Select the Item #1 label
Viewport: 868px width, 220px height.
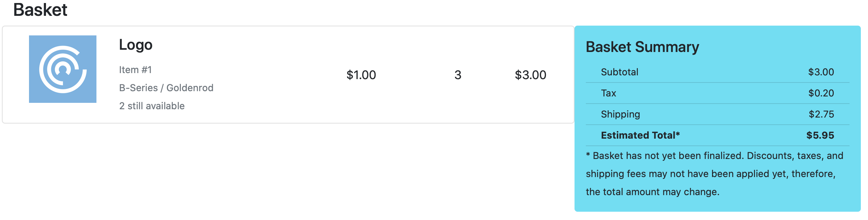[135, 70]
